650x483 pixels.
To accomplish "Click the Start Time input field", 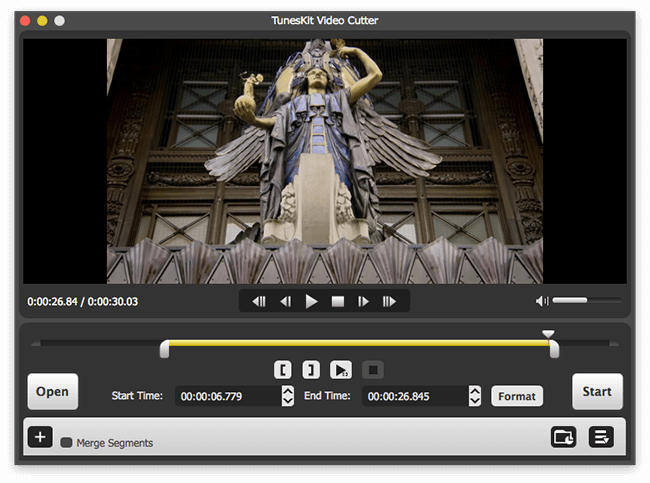I will [228, 396].
